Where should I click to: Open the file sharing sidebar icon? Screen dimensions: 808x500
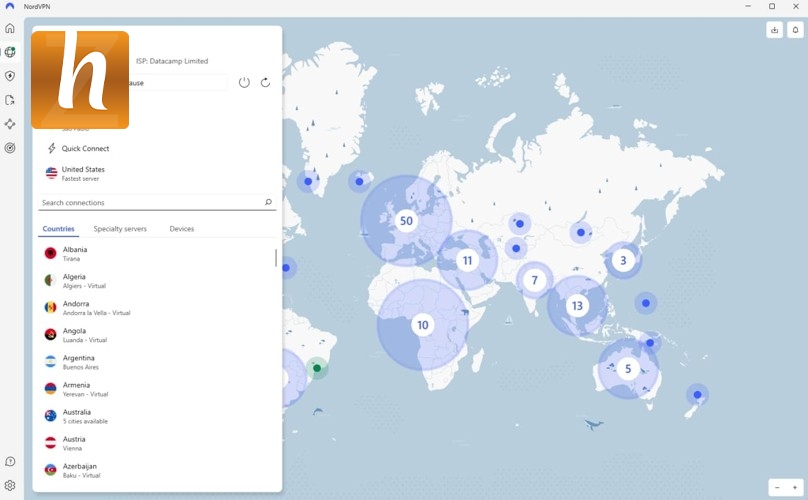[10, 100]
